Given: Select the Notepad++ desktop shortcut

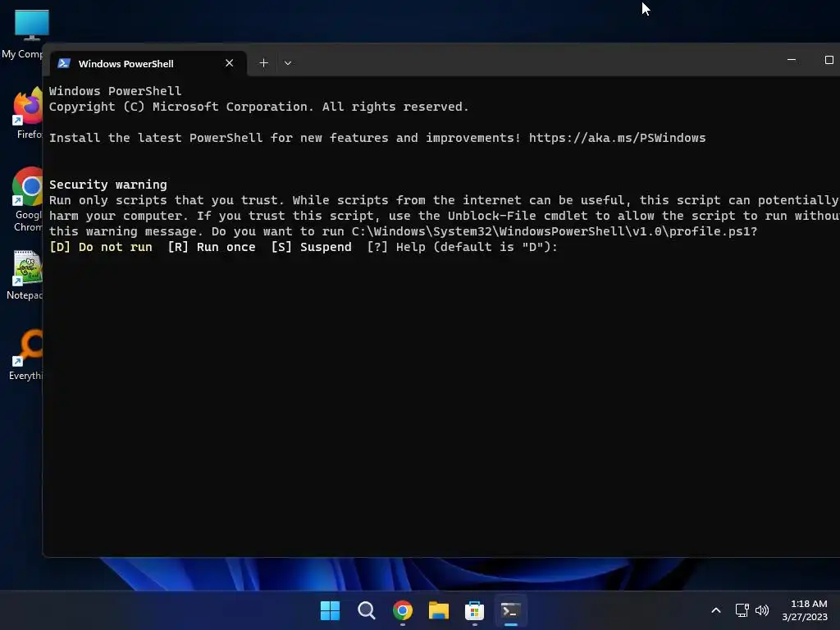Looking at the screenshot, I should (25, 275).
